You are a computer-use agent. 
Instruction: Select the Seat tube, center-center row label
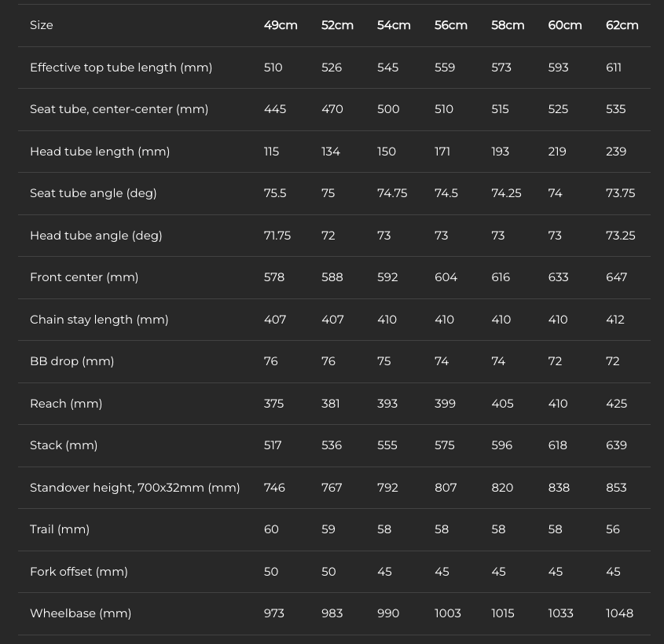click(119, 109)
